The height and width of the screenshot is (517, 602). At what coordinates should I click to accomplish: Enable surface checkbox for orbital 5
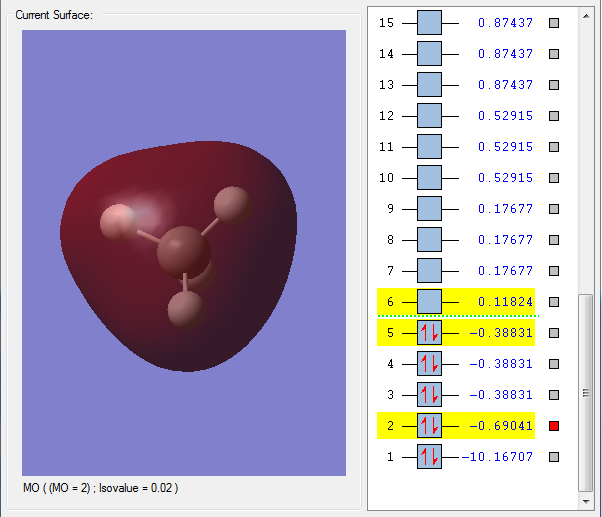coord(554,333)
